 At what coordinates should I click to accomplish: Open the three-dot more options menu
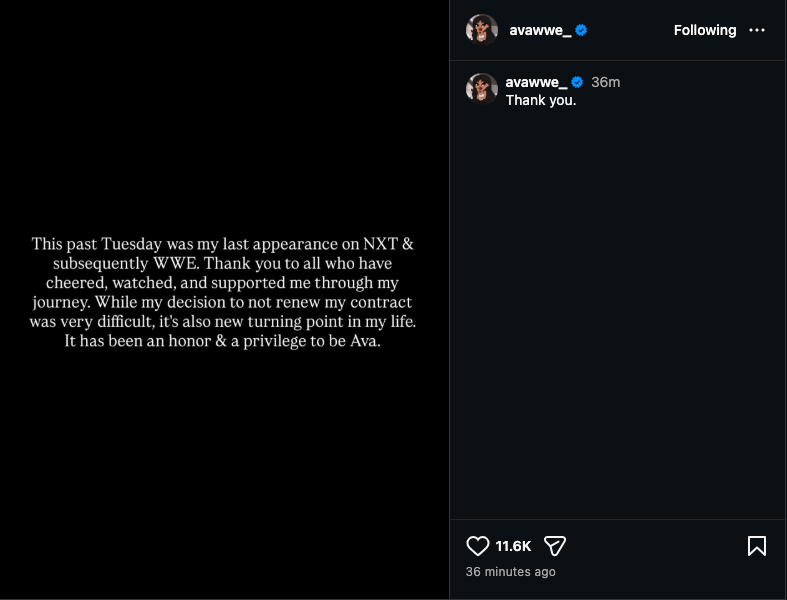(x=757, y=30)
